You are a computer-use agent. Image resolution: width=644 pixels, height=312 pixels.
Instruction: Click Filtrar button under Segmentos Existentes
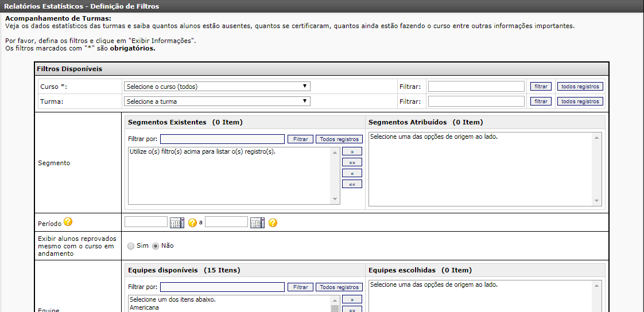click(300, 139)
